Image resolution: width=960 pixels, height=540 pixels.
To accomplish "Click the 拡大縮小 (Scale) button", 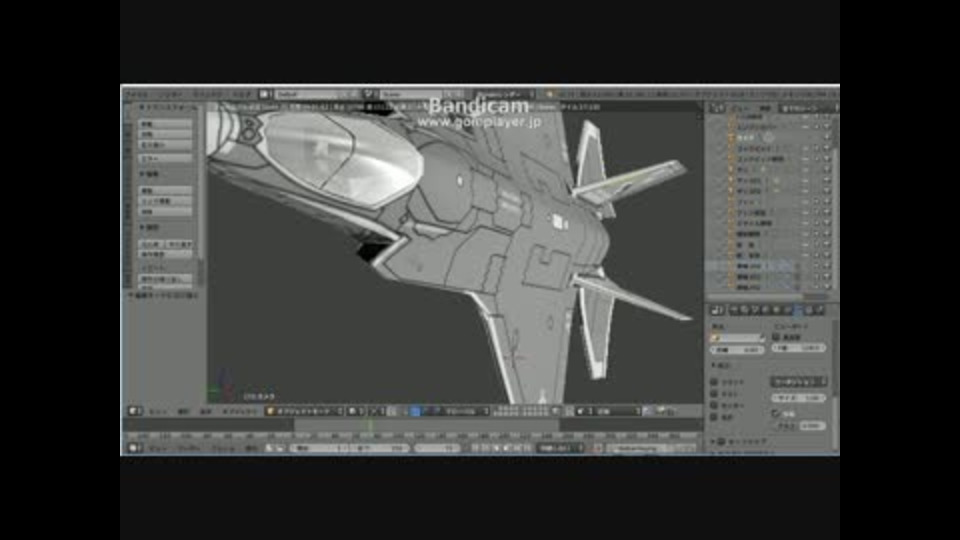I will pos(166,145).
